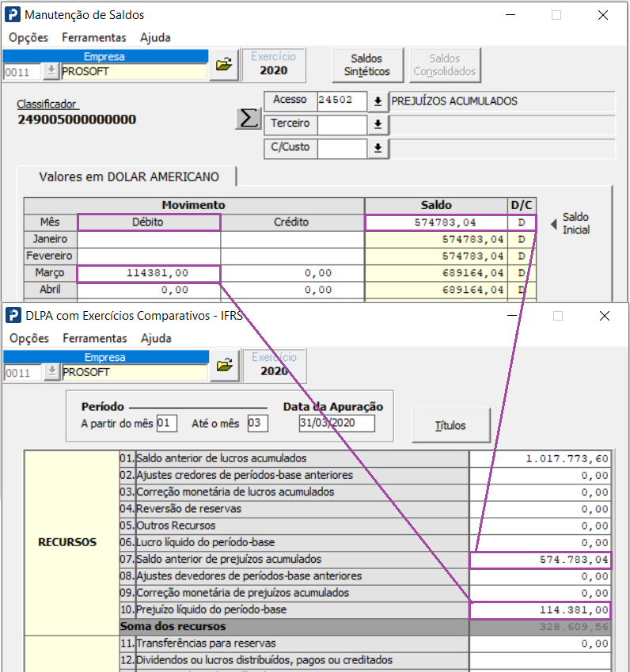The width and height of the screenshot is (630, 672).
Task: Click Prosoft logo icon in Manutenção de Saldos title bar
Action: (x=13, y=14)
